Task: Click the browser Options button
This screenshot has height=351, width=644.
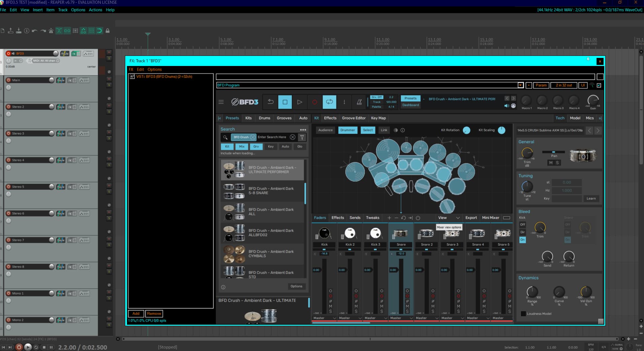Action: (x=296, y=286)
